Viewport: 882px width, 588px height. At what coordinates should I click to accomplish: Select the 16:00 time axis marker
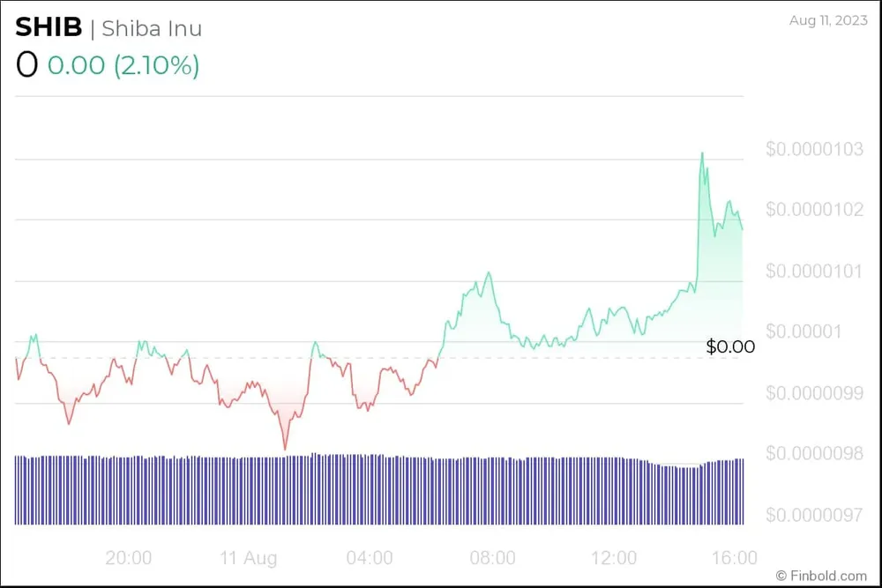point(734,558)
